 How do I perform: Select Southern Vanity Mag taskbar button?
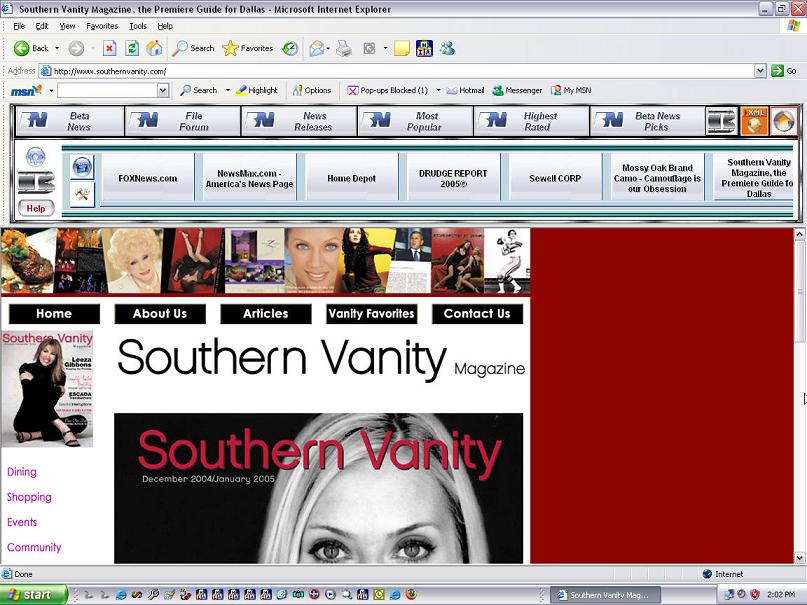click(605, 595)
